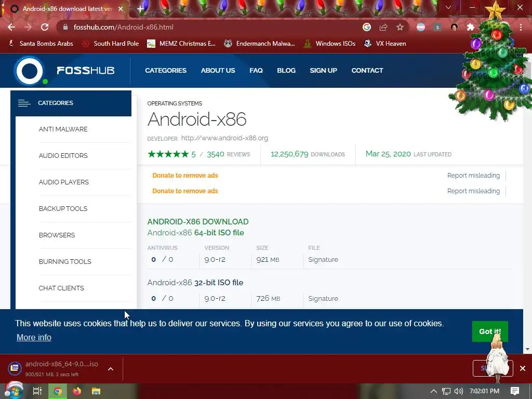Open the Windows ISOs bookmark
The height and width of the screenshot is (399, 532).
click(x=329, y=44)
